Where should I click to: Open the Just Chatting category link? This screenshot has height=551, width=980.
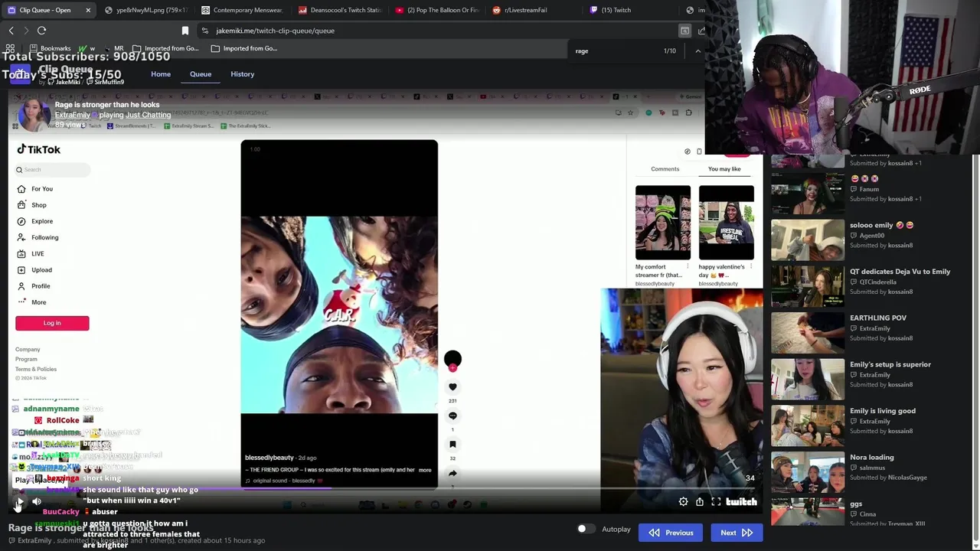tap(149, 115)
